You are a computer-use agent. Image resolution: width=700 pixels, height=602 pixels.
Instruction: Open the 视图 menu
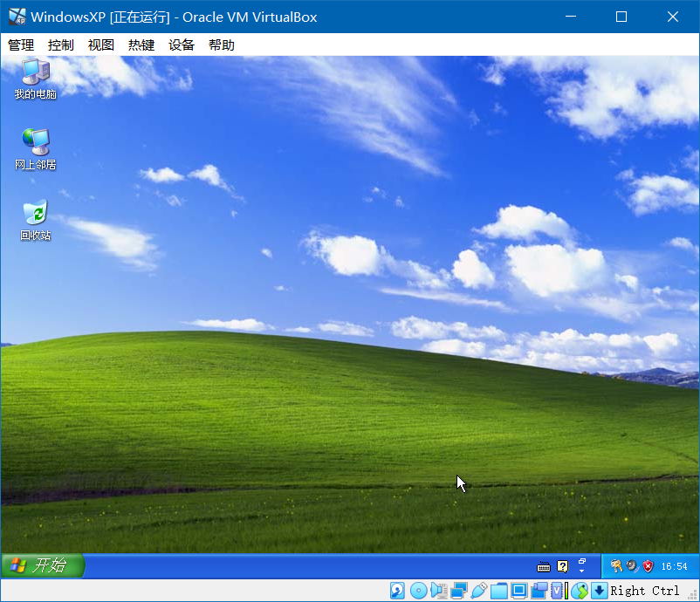tap(101, 45)
